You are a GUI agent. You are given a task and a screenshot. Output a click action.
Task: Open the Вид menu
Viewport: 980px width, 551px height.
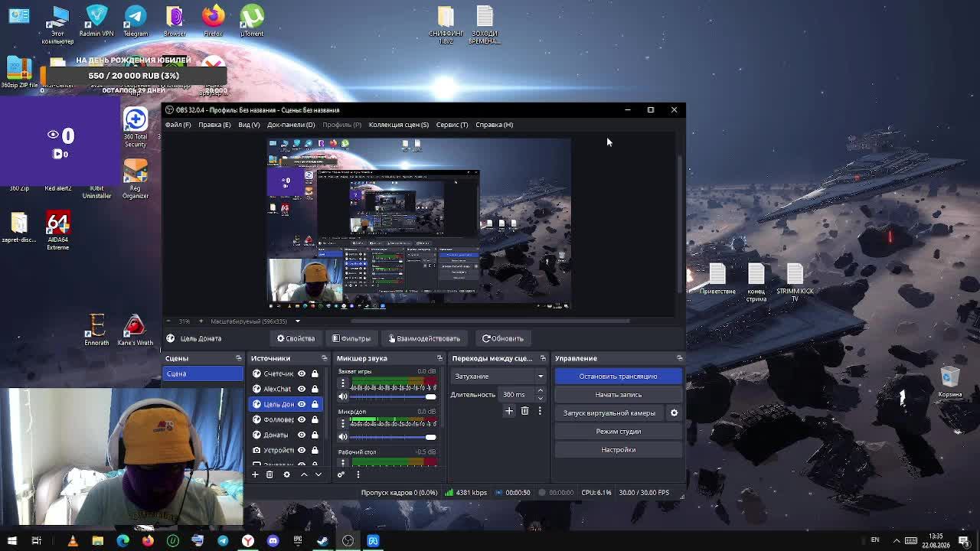point(249,125)
